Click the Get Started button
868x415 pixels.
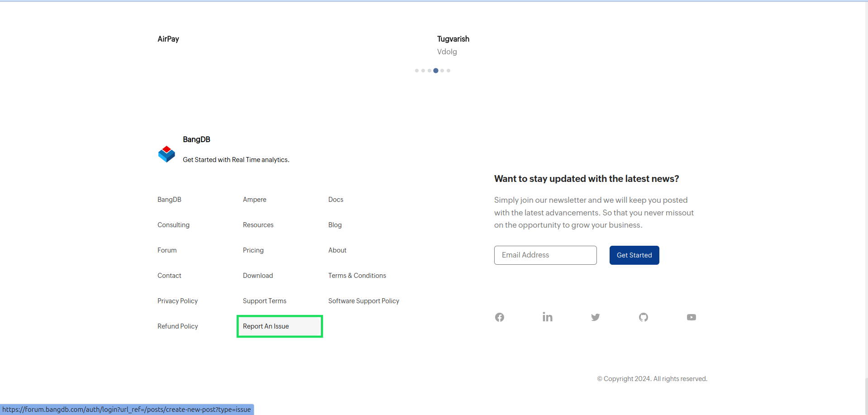[x=634, y=255]
